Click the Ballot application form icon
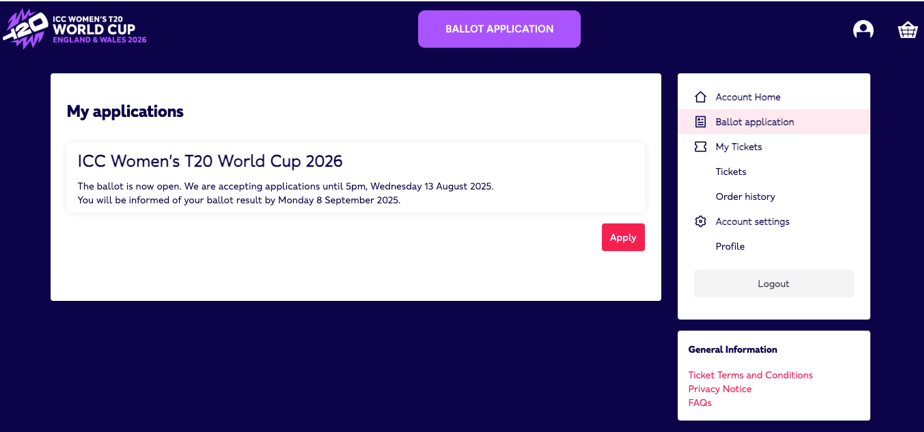924x432 pixels. click(x=700, y=122)
